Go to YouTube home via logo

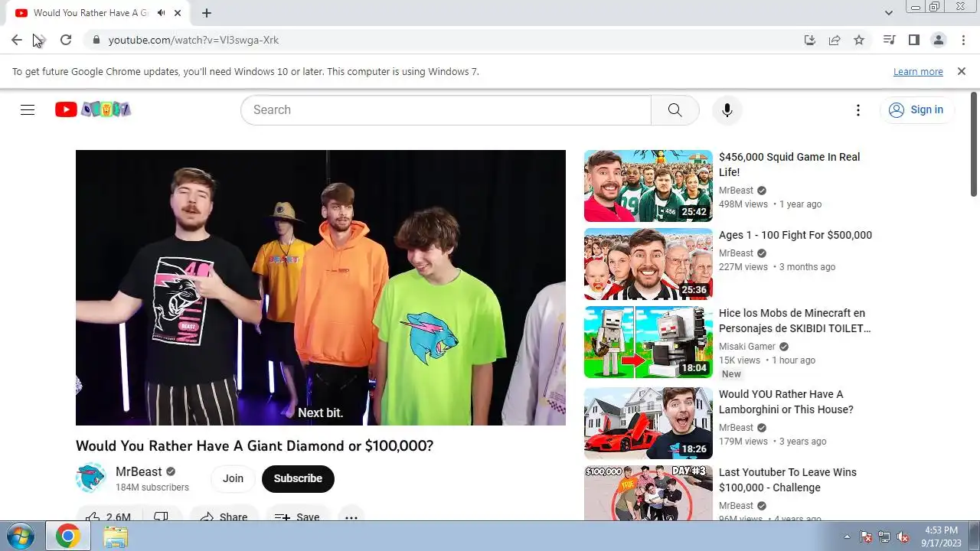tap(93, 109)
